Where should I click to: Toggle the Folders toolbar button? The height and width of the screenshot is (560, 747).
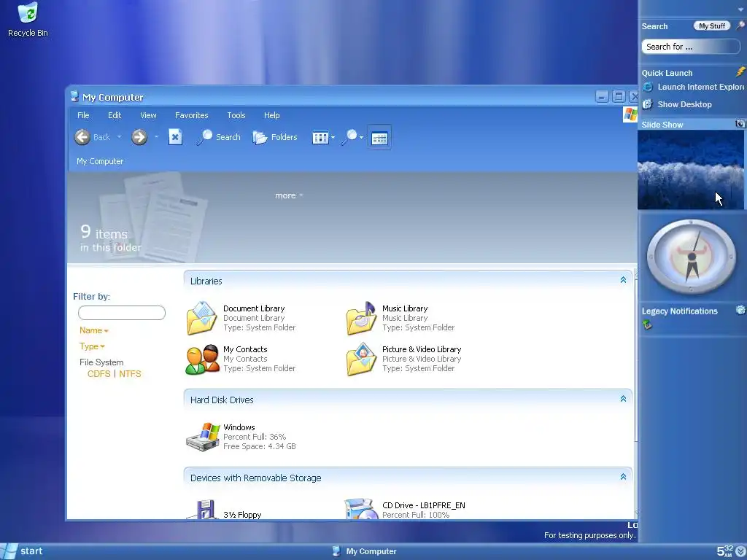[x=275, y=137]
